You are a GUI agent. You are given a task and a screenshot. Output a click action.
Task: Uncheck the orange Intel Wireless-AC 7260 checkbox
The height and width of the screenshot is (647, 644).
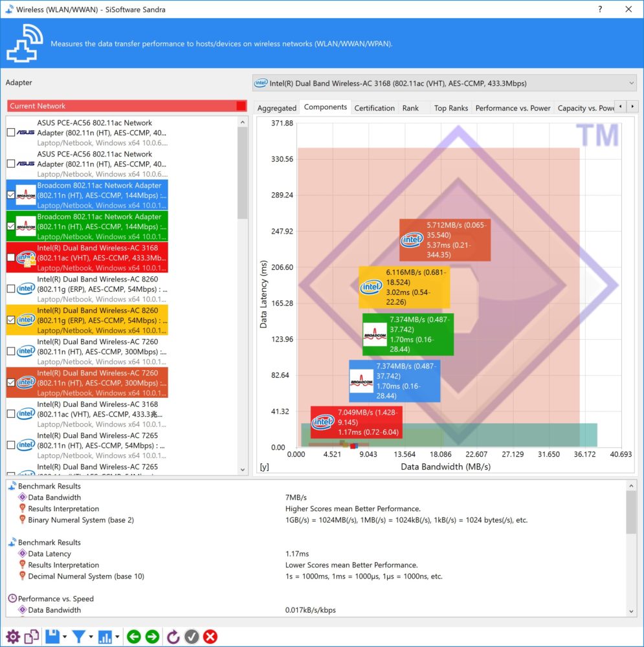pyautogui.click(x=11, y=382)
